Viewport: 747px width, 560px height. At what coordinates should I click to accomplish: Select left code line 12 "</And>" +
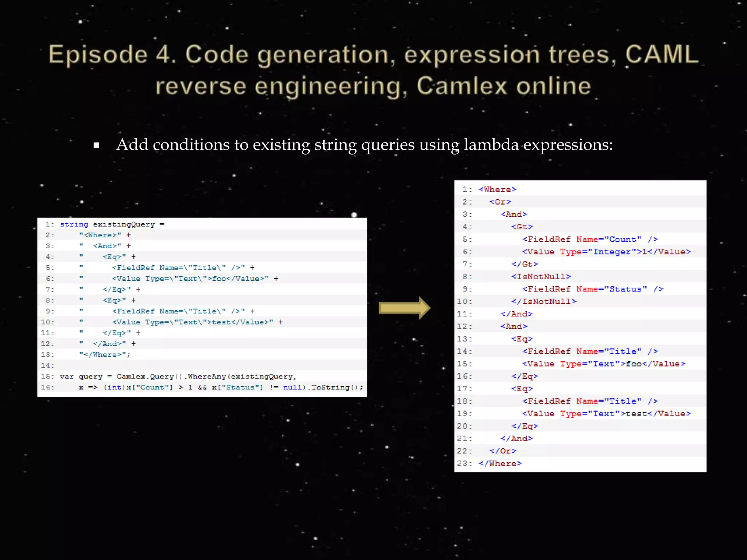pyautogui.click(x=108, y=344)
